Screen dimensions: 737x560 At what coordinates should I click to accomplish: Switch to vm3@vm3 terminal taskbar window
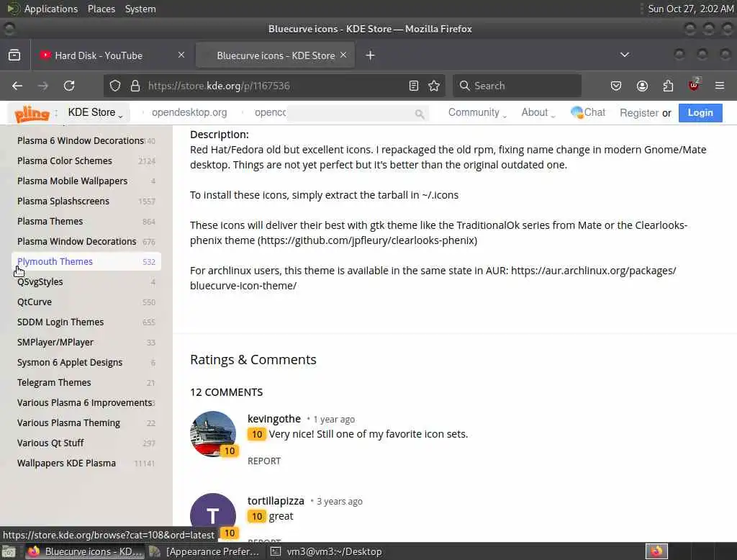tap(327, 551)
